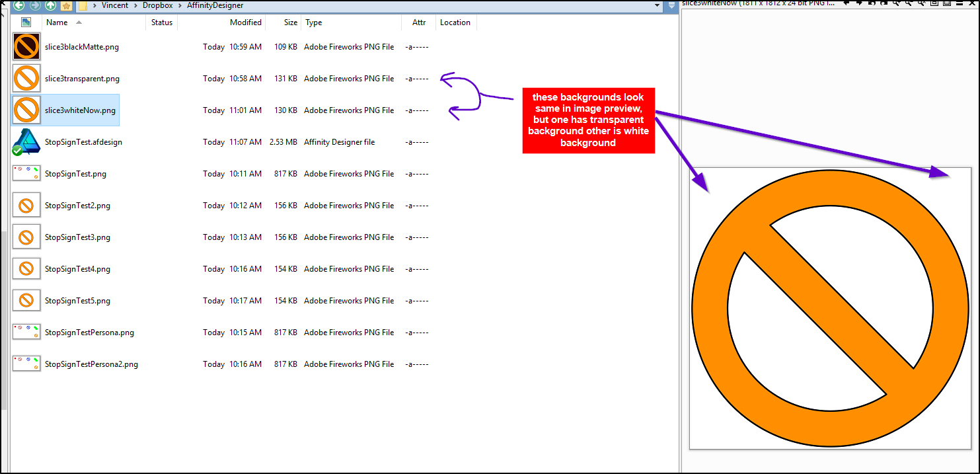This screenshot has height=474, width=980.
Task: Open the favorites star button
Action: tap(67, 6)
